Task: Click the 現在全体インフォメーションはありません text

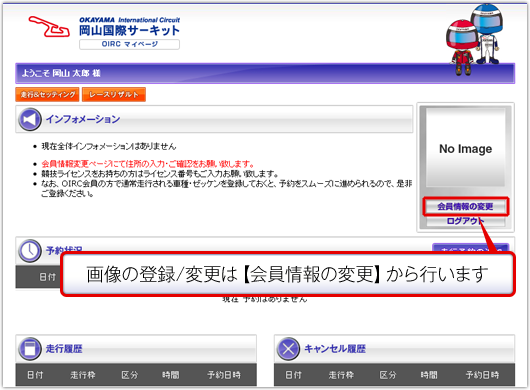Action: click(x=109, y=146)
